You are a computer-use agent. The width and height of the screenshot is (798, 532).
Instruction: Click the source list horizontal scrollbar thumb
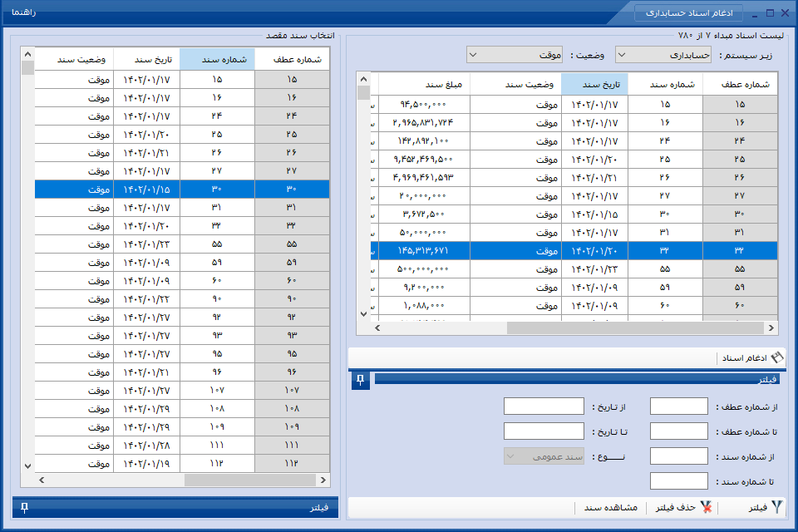point(635,328)
